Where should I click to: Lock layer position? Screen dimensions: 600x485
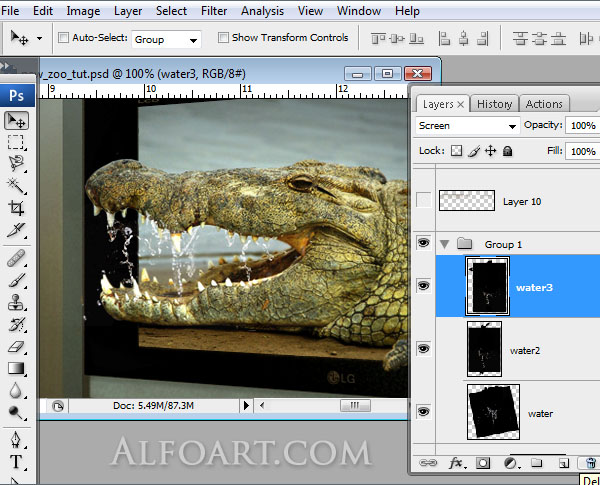click(x=490, y=151)
